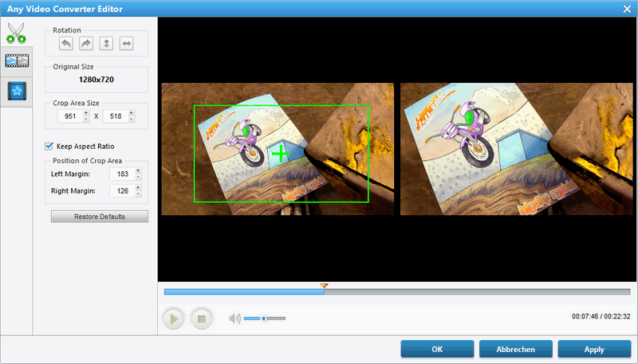The height and width of the screenshot is (364, 638).
Task: Mute audio with speaker icon
Action: pyautogui.click(x=234, y=319)
